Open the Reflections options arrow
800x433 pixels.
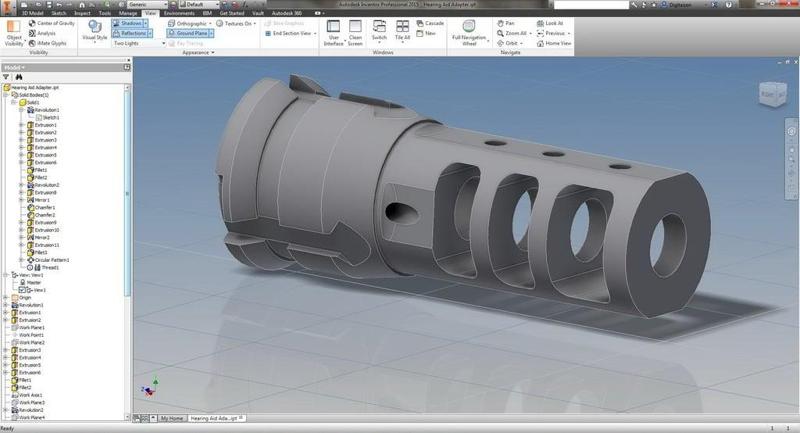tap(150, 33)
